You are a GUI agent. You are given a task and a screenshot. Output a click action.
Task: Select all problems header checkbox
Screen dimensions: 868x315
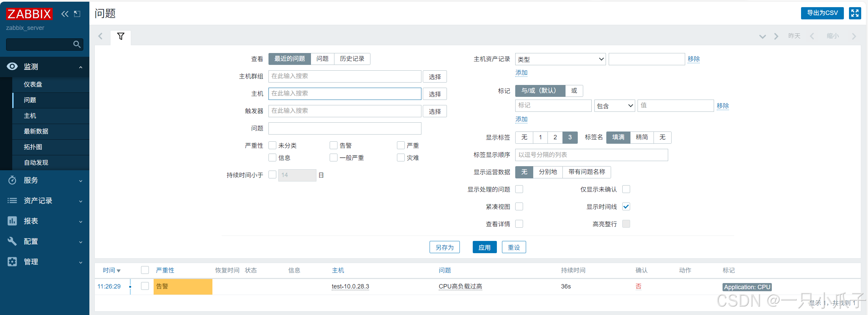[145, 270]
